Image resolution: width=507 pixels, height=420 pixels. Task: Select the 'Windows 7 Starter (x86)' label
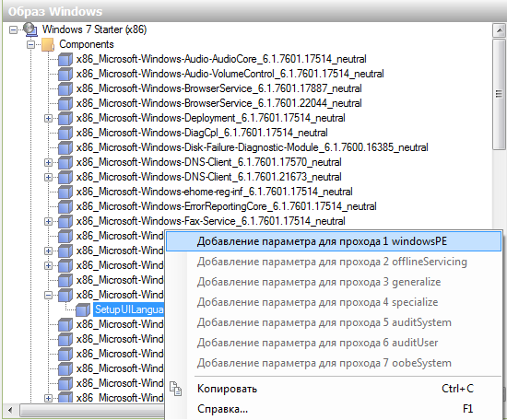click(94, 29)
